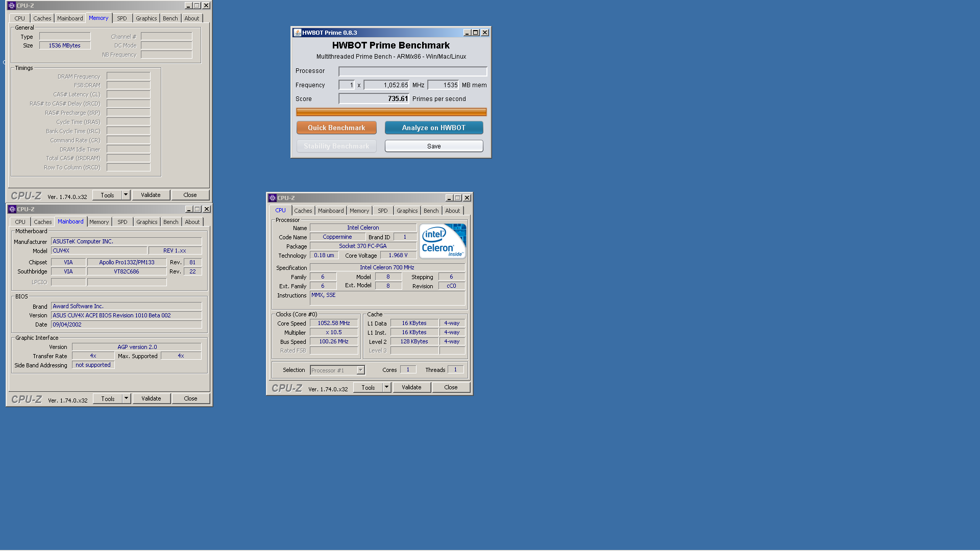Click the empty Processor field in HWBOT Prime
Screen dimensions: 980x551
pyautogui.click(x=413, y=71)
